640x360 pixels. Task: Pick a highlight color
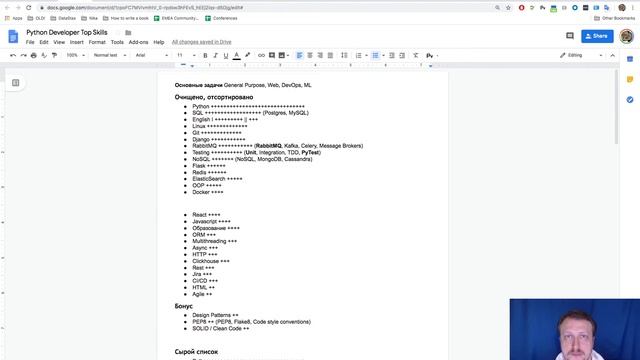(x=247, y=55)
